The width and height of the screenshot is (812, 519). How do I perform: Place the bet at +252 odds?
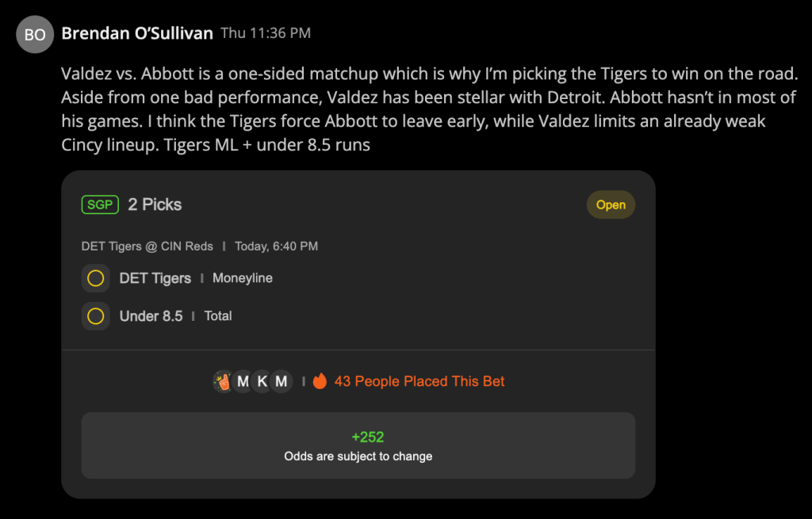[x=358, y=445]
